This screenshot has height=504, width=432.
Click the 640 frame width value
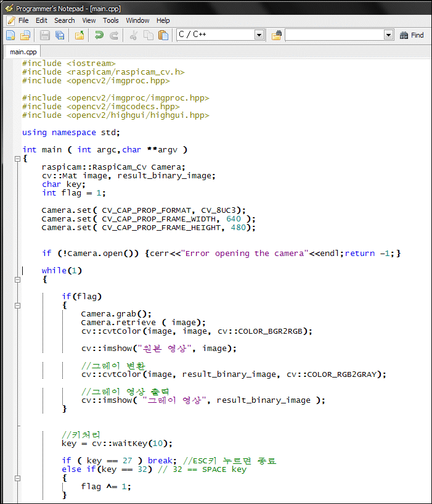tap(234, 219)
